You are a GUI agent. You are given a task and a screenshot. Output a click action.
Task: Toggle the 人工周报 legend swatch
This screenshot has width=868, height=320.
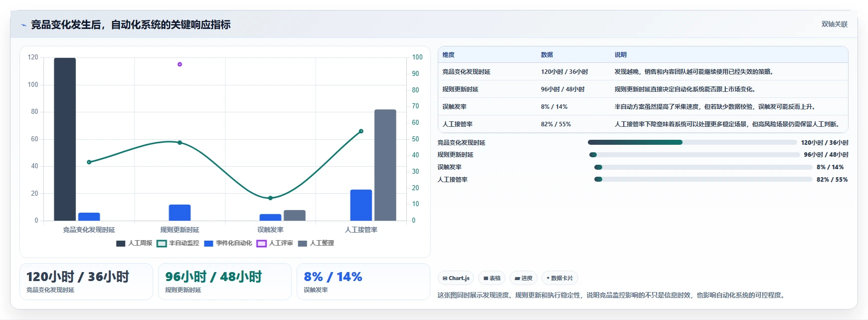(x=121, y=244)
